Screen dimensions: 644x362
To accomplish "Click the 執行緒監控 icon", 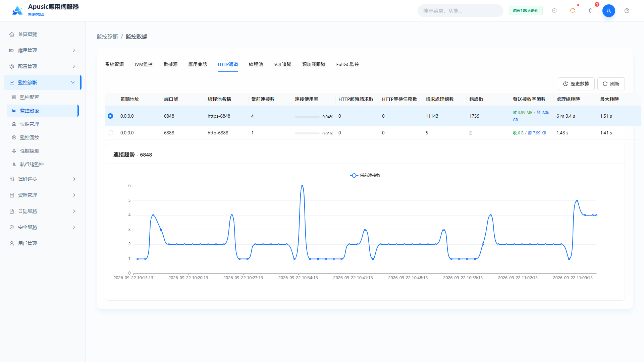I will click(14, 164).
